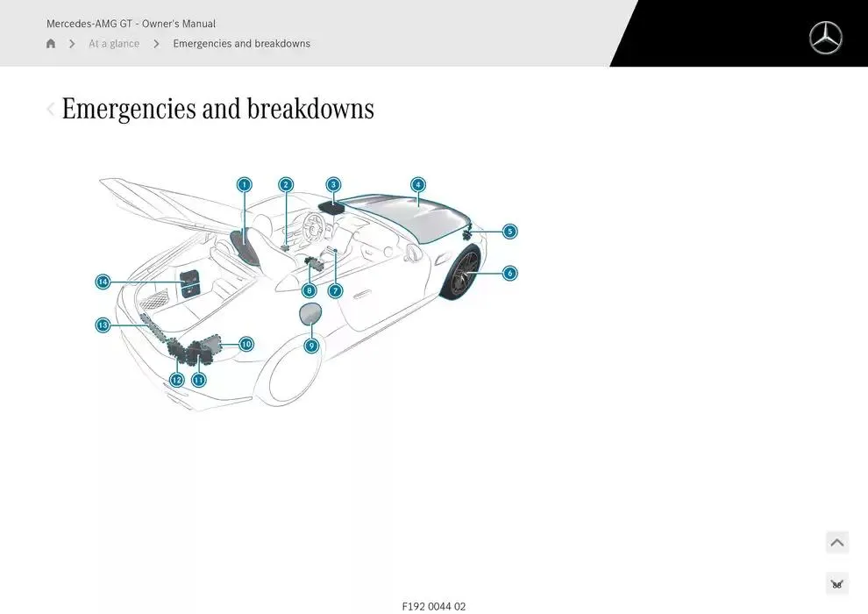Click the glasses icon button at bottom right

(836, 584)
